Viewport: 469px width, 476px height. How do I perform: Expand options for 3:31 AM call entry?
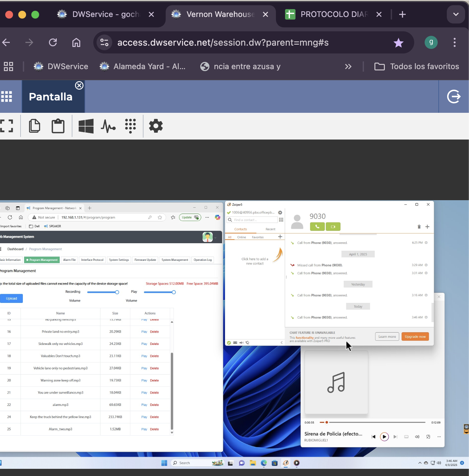(426, 273)
